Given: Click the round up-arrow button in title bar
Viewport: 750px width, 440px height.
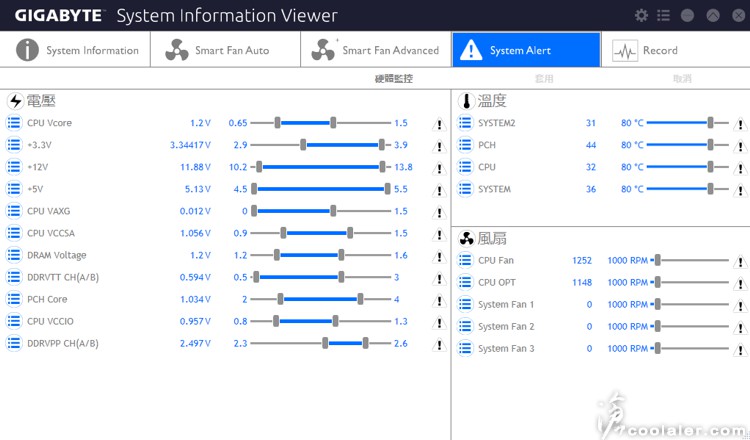Looking at the screenshot, I should pyautogui.click(x=713, y=16).
